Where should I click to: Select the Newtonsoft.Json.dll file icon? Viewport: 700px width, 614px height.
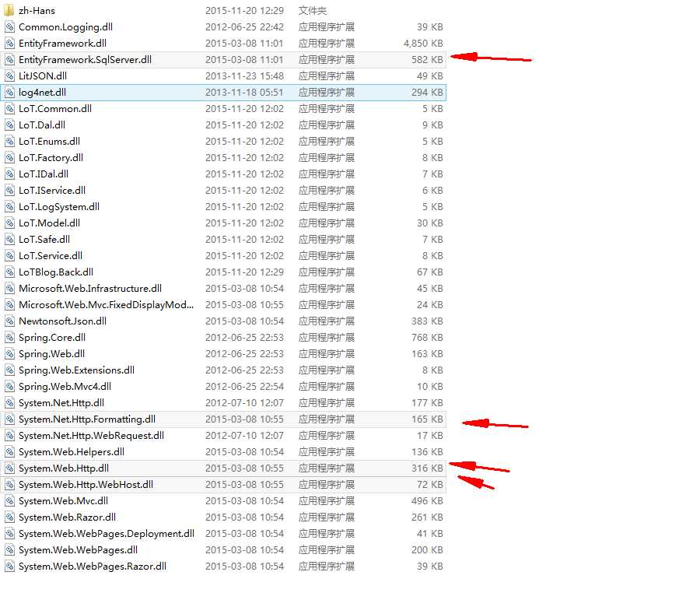tap(9, 321)
